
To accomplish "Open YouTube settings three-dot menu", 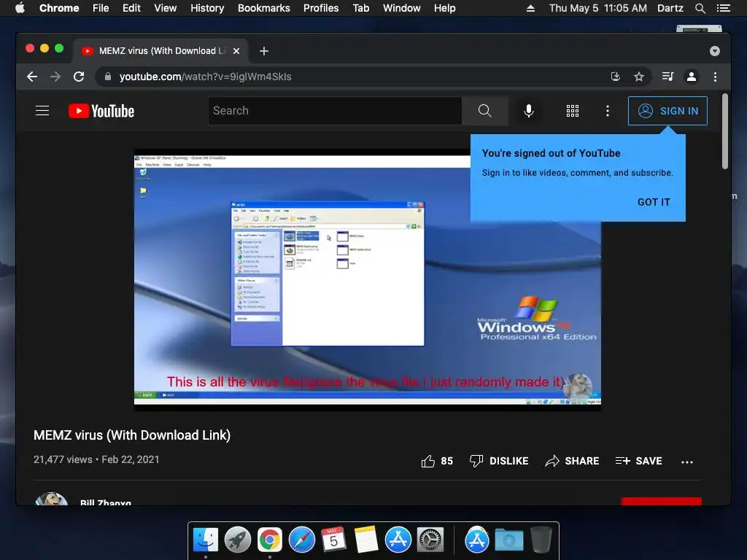I will (x=607, y=111).
